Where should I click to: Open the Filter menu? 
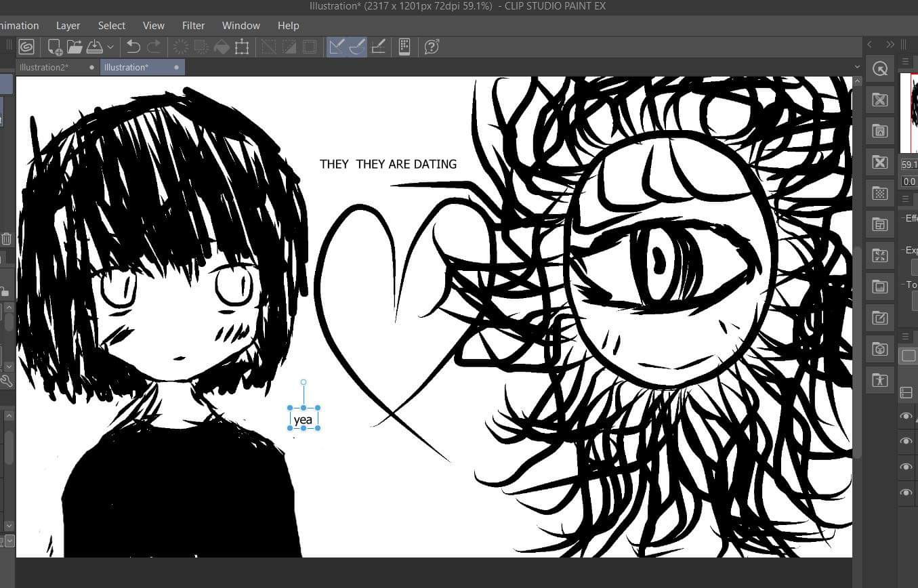pyautogui.click(x=193, y=25)
